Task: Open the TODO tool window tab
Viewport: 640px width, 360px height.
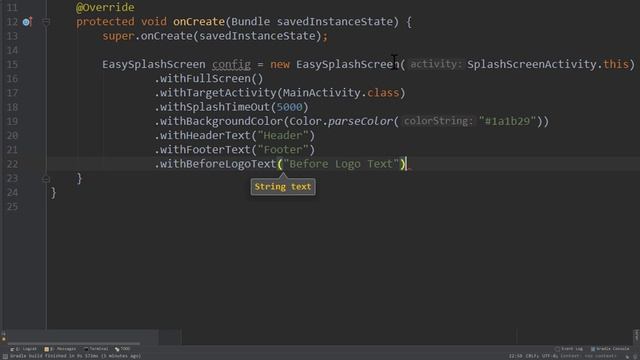Action: pos(122,349)
